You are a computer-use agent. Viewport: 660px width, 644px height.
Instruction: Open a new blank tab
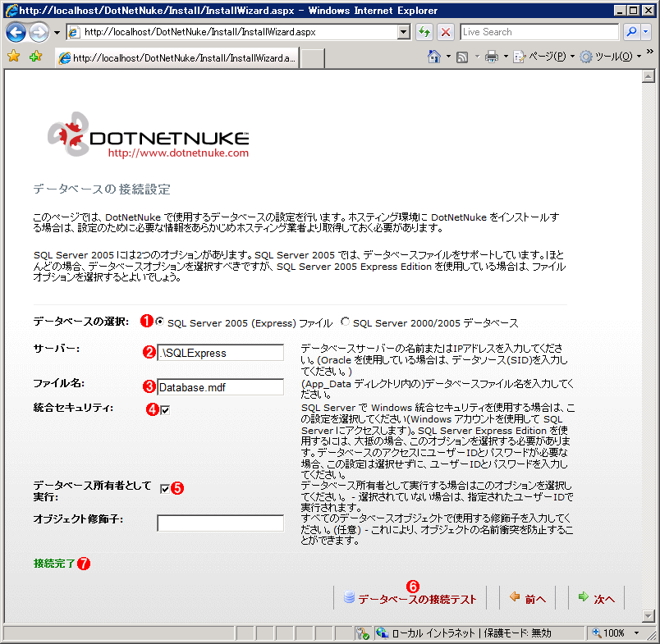click(312, 58)
